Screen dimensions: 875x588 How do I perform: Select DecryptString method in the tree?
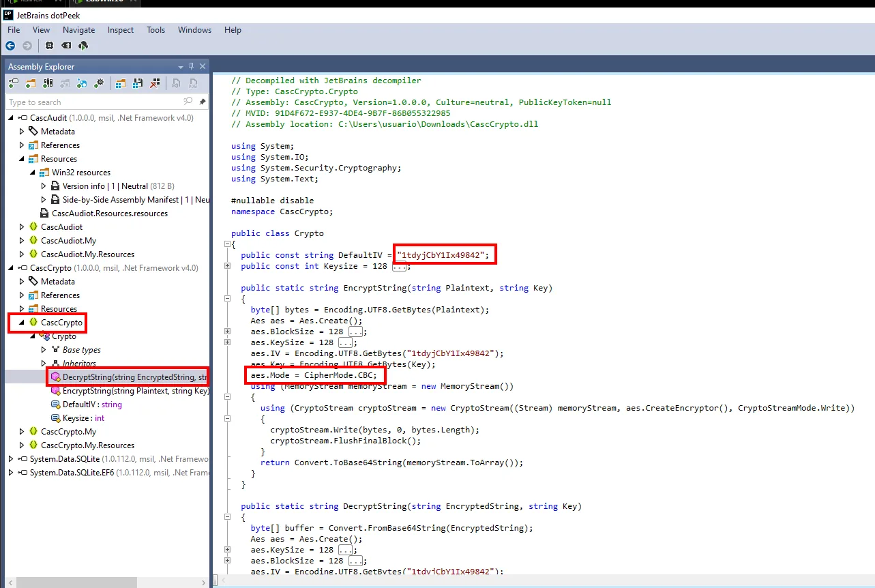[129, 377]
